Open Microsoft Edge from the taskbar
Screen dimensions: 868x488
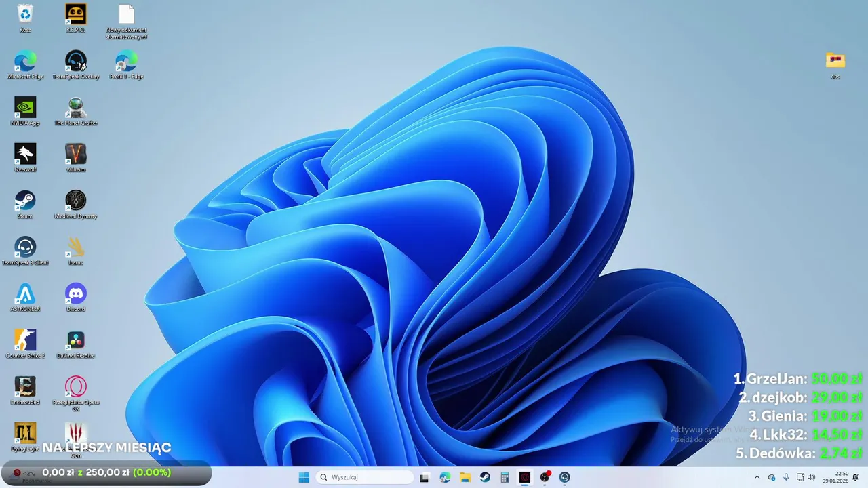(445, 477)
